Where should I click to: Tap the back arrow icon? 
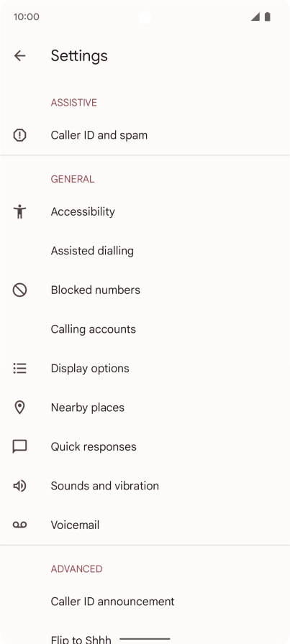click(19, 56)
